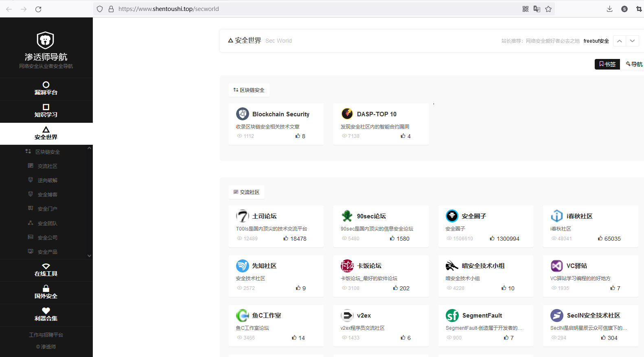
Task: Click the QR code icon in address bar
Action: pyautogui.click(x=526, y=9)
